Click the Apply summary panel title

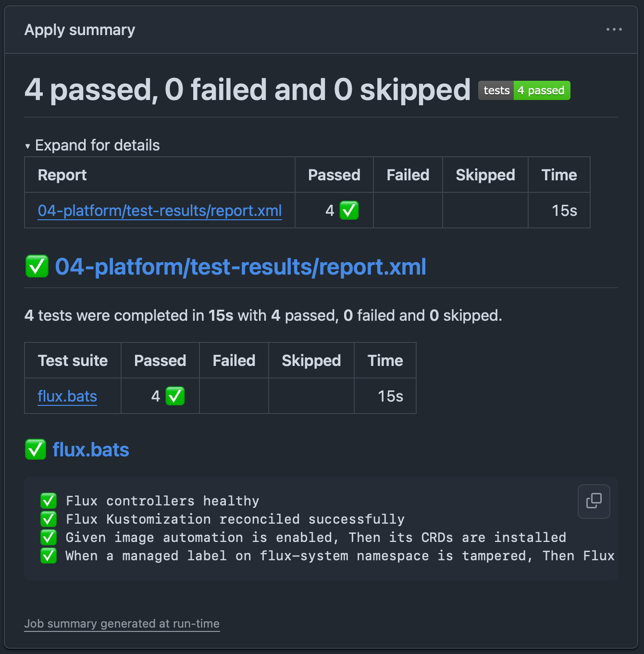click(79, 29)
